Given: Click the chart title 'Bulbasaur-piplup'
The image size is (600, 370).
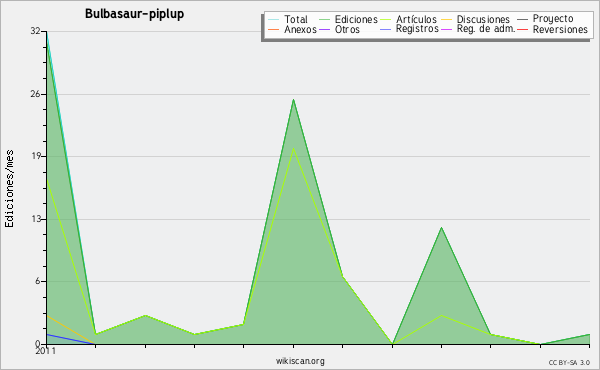Looking at the screenshot, I should coord(134,14).
